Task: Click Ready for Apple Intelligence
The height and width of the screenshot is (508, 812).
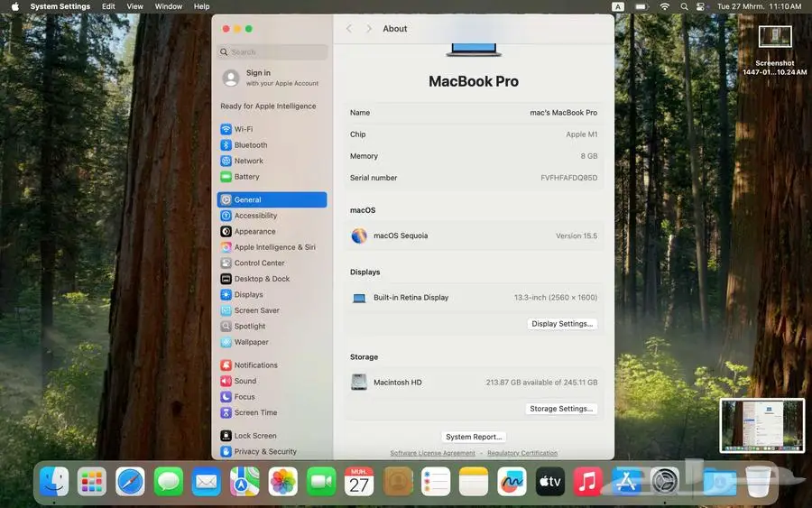Action: coord(268,106)
